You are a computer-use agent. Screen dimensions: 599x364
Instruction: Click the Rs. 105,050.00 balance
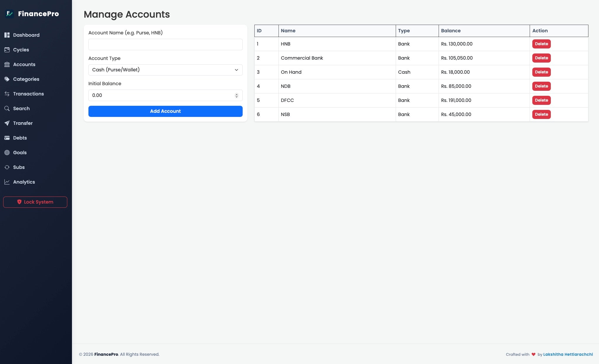click(x=457, y=58)
